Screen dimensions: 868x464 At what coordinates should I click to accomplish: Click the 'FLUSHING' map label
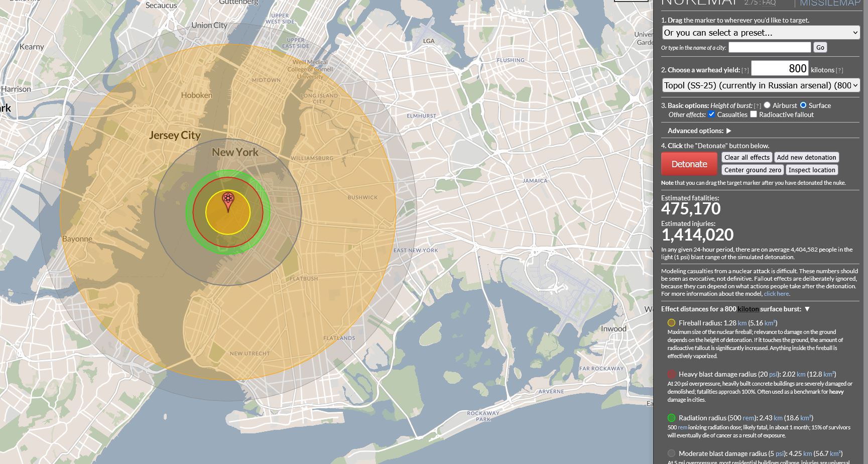(x=511, y=60)
